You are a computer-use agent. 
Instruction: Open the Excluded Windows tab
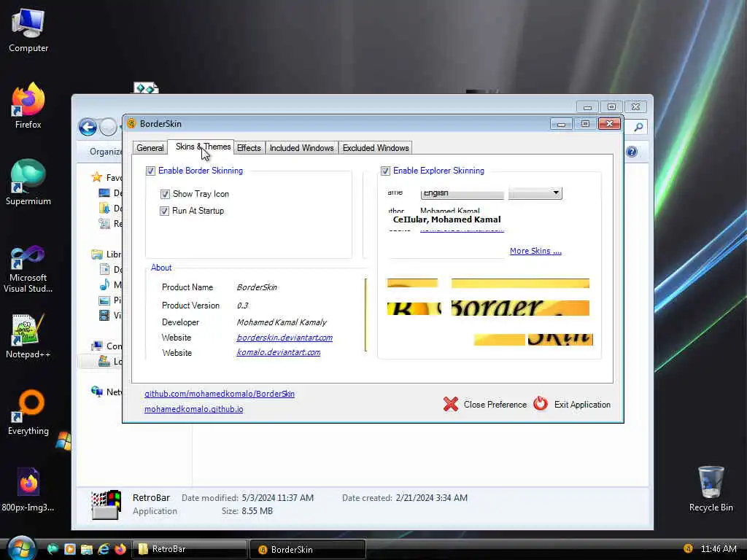[376, 148]
